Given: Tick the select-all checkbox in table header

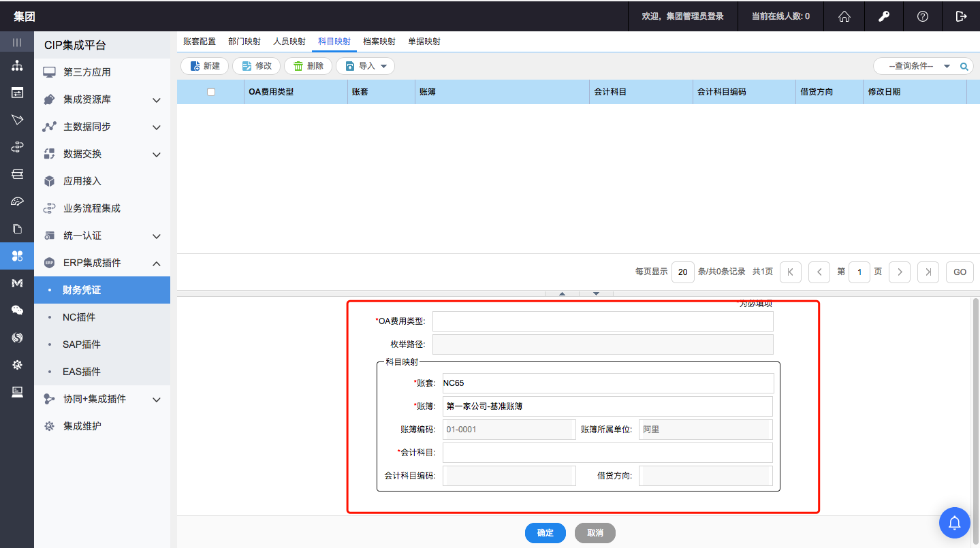Looking at the screenshot, I should pyautogui.click(x=210, y=92).
